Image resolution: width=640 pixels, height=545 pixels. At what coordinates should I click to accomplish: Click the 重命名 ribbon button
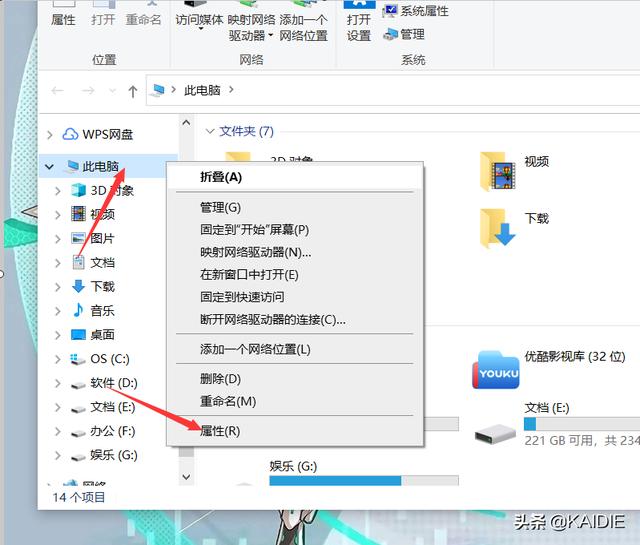point(143,15)
